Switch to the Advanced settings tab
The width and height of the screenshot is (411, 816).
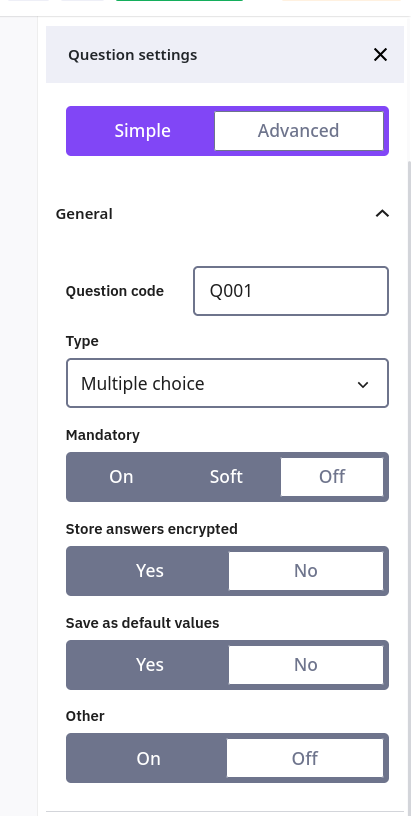(x=299, y=131)
